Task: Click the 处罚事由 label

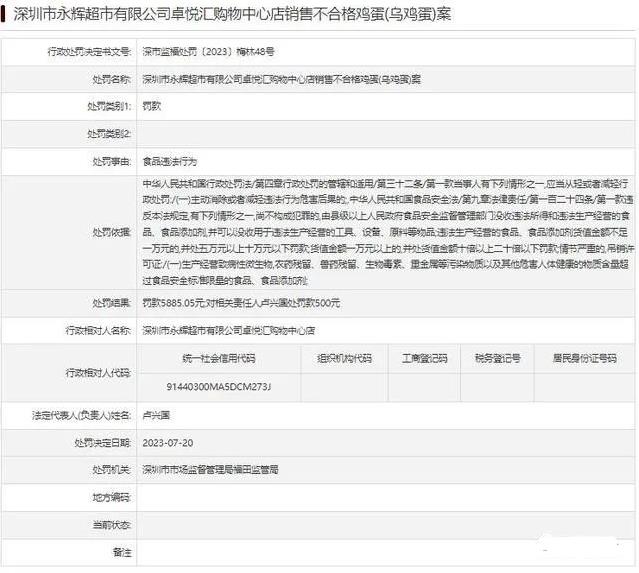Action: click(111, 162)
